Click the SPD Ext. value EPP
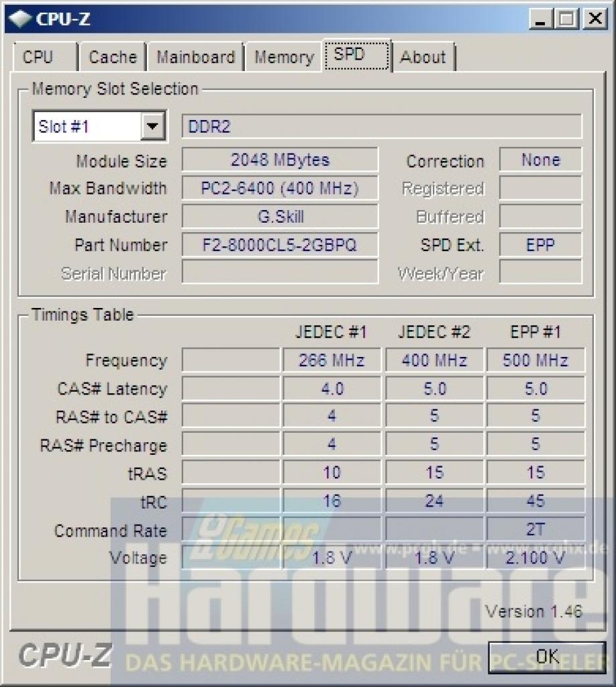This screenshot has width=616, height=687. tap(541, 244)
